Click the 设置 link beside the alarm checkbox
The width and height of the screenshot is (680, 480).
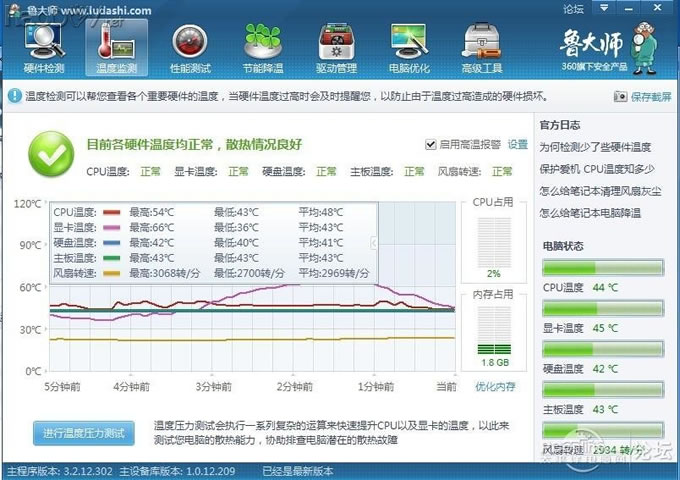click(x=517, y=144)
